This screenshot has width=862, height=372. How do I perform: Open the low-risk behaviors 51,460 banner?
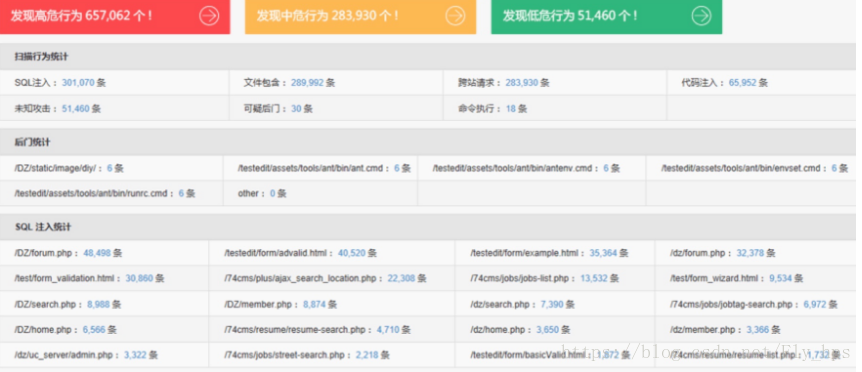(x=606, y=16)
